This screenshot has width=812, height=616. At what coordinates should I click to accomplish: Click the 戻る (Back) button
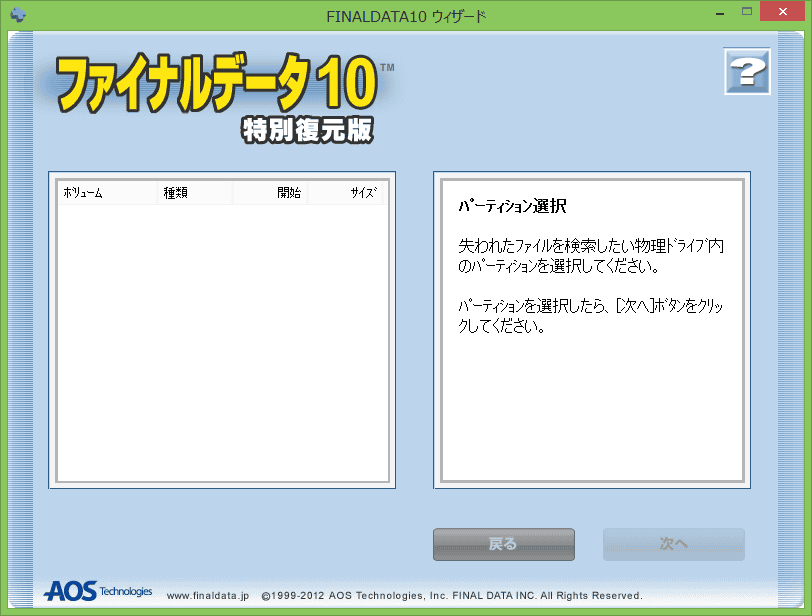(x=504, y=544)
